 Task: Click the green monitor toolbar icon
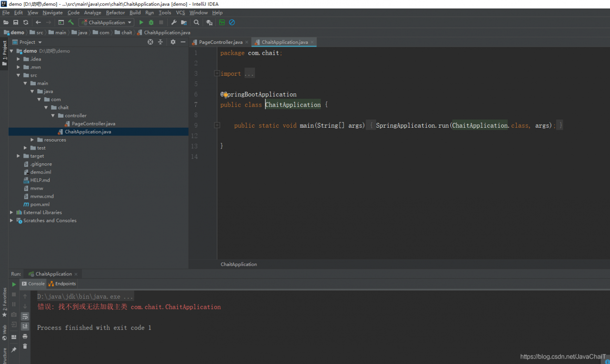tap(222, 22)
